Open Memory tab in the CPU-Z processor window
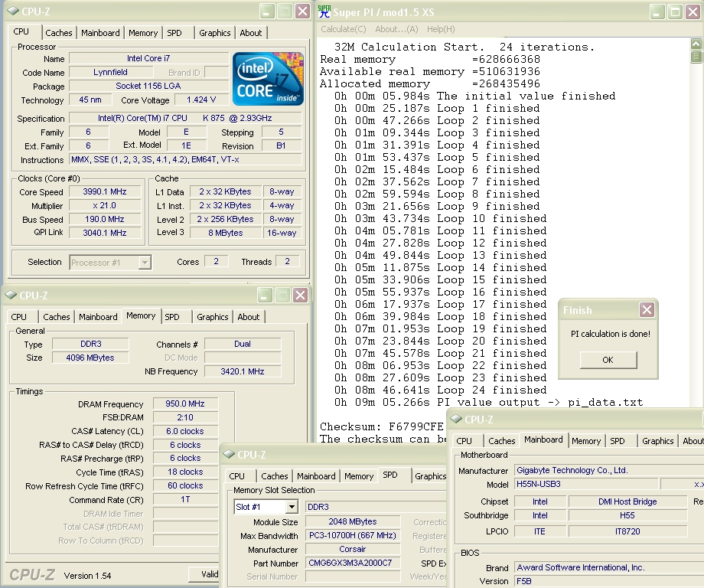This screenshot has width=704, height=588. pos(143,33)
